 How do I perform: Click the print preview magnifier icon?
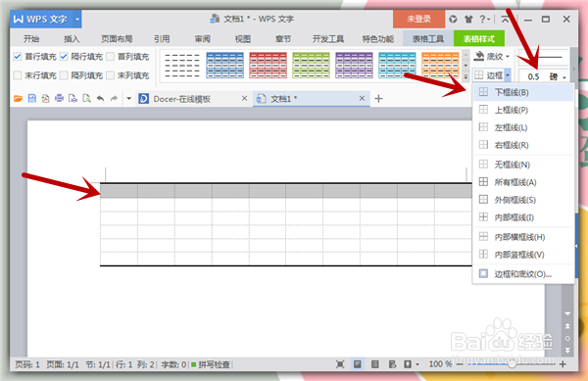[86, 99]
